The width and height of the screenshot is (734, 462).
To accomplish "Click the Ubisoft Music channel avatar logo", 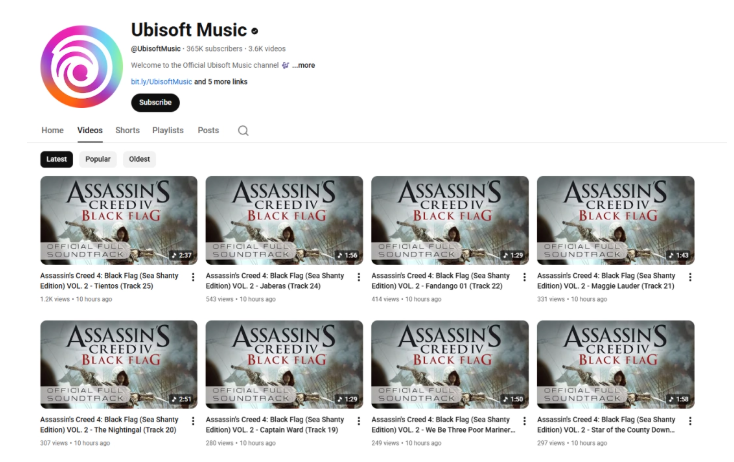I will 81,66.
